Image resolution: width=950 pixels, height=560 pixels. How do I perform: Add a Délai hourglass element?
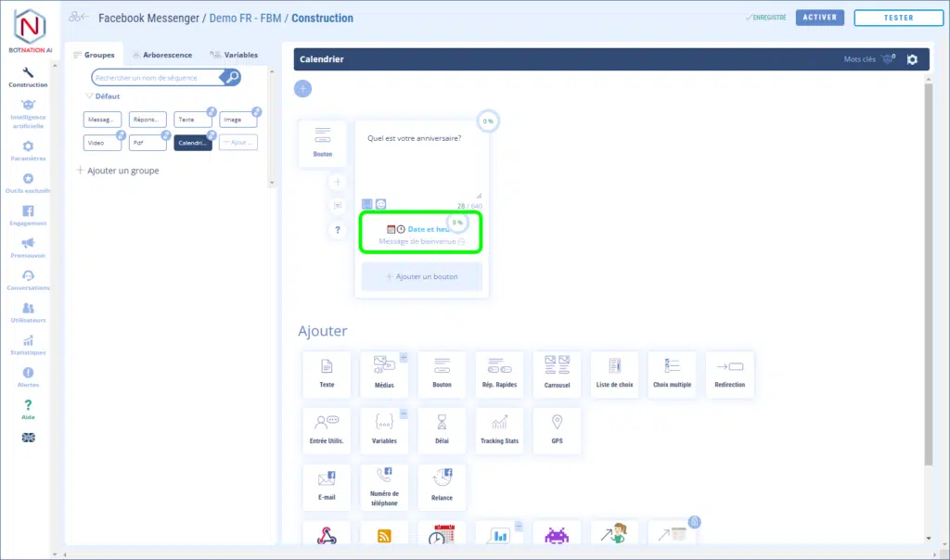coord(442,430)
